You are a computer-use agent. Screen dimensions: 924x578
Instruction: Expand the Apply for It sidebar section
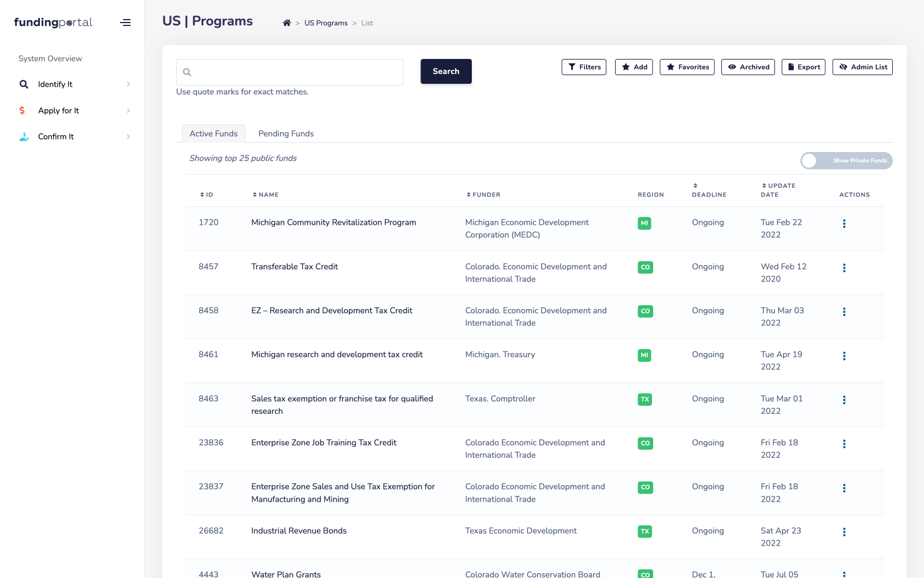tap(128, 110)
